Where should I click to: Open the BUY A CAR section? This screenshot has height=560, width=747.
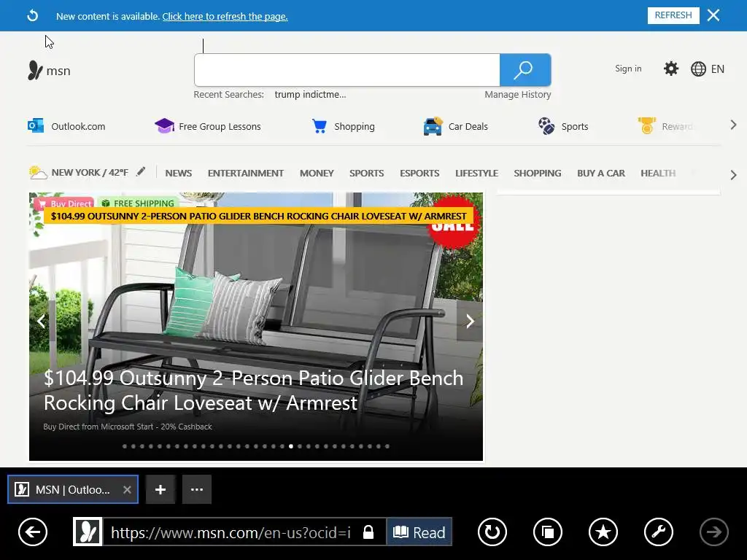pyautogui.click(x=601, y=174)
